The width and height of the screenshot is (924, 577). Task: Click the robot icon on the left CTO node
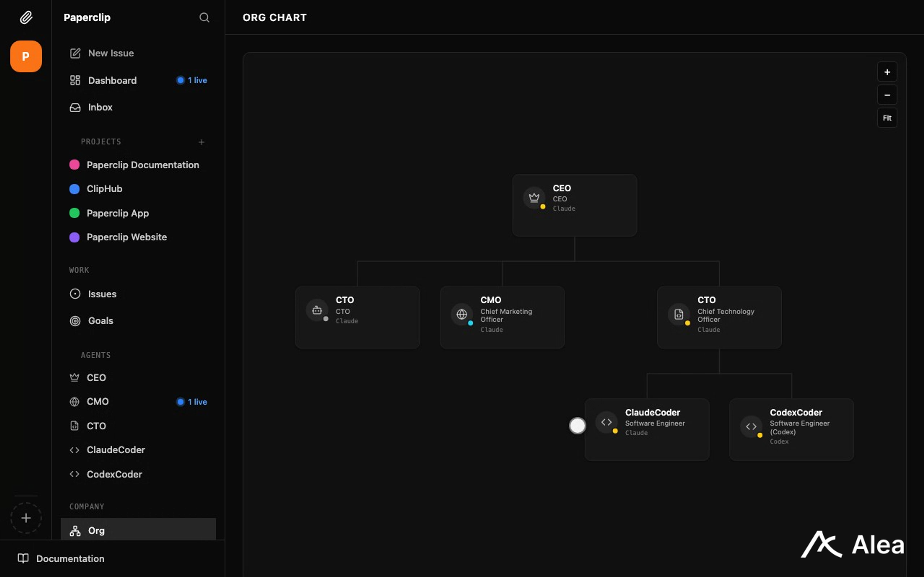click(317, 310)
